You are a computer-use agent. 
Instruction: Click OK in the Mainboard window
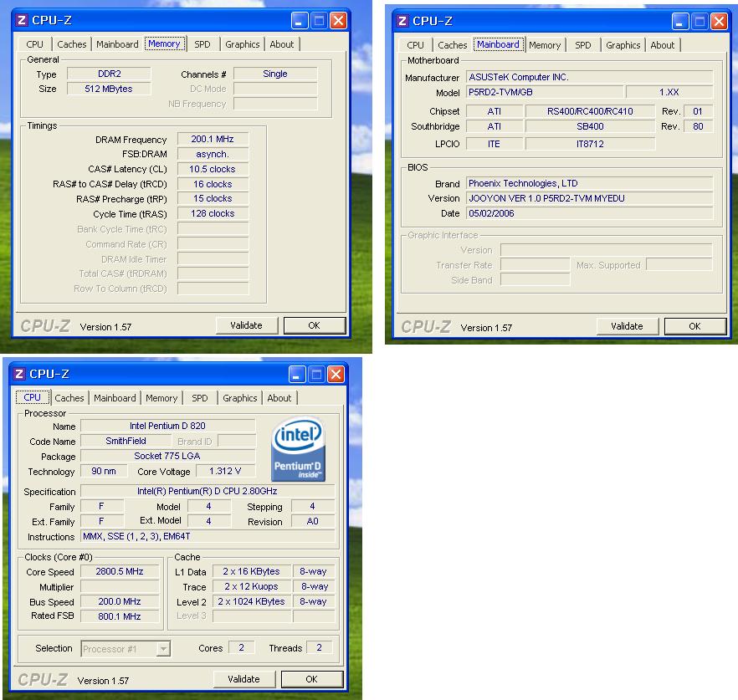(695, 326)
